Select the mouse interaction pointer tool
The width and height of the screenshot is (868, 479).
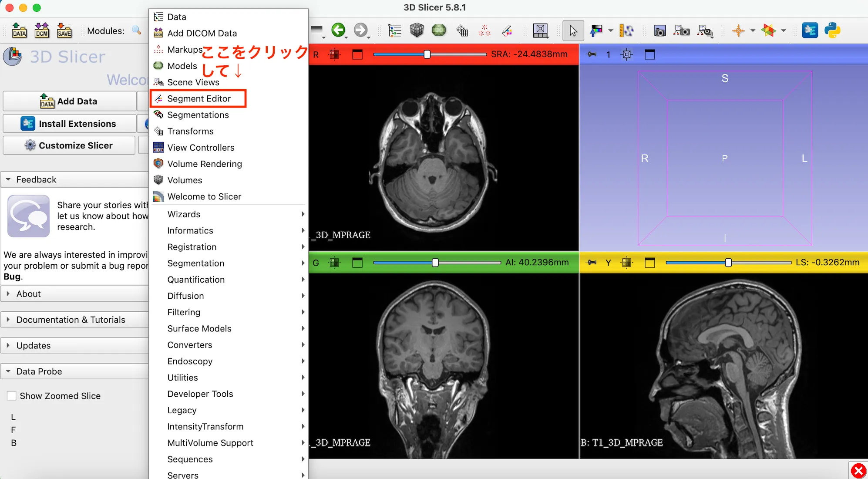pos(573,30)
